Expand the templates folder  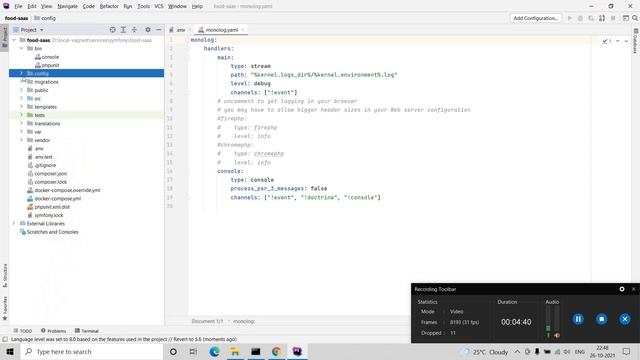pyautogui.click(x=21, y=107)
